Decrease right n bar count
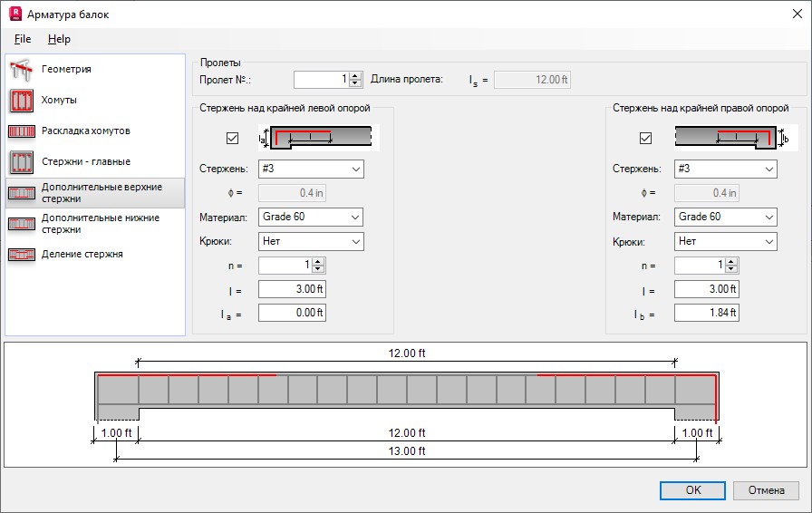Image resolution: width=812 pixels, height=513 pixels. [731, 269]
